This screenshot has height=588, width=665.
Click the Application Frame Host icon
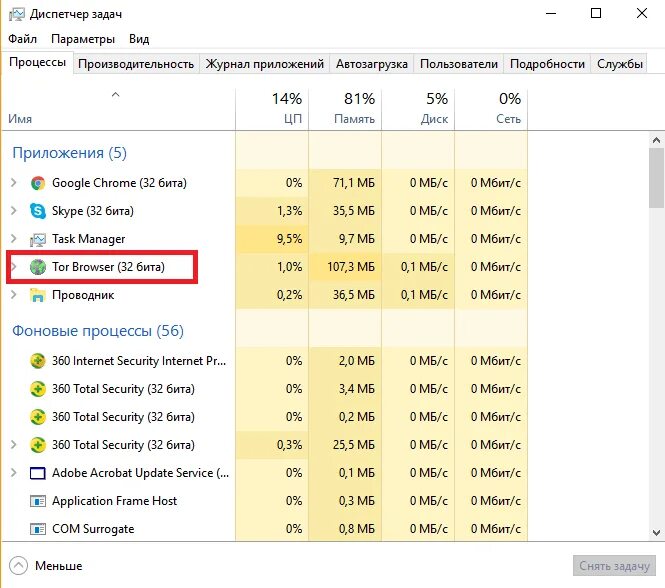click(x=38, y=501)
